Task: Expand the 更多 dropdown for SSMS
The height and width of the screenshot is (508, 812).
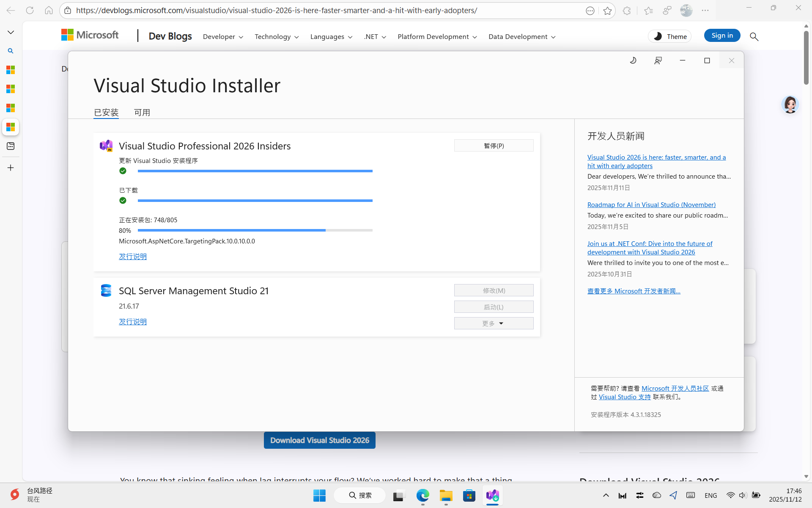Action: (x=494, y=323)
